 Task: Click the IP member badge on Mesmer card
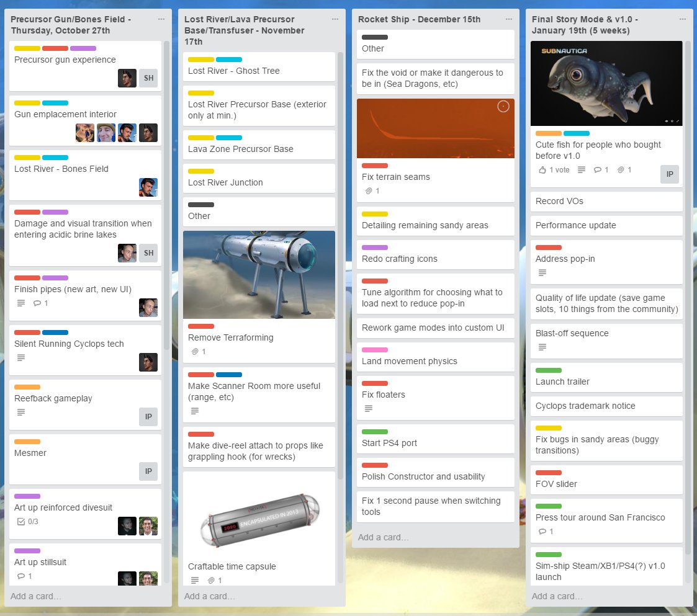point(148,471)
